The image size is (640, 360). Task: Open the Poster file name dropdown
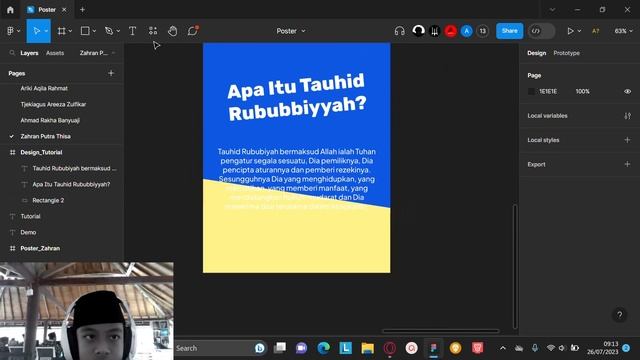point(291,31)
